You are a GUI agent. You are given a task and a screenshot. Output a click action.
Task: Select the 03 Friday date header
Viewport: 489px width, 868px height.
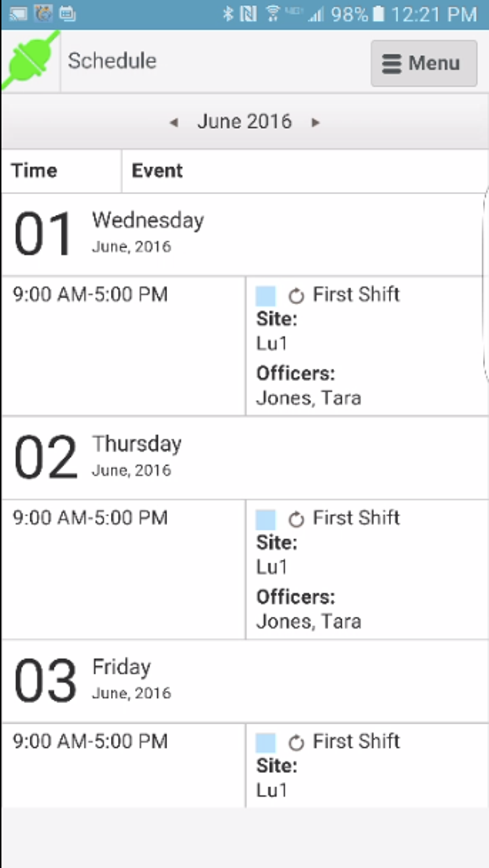93,681
